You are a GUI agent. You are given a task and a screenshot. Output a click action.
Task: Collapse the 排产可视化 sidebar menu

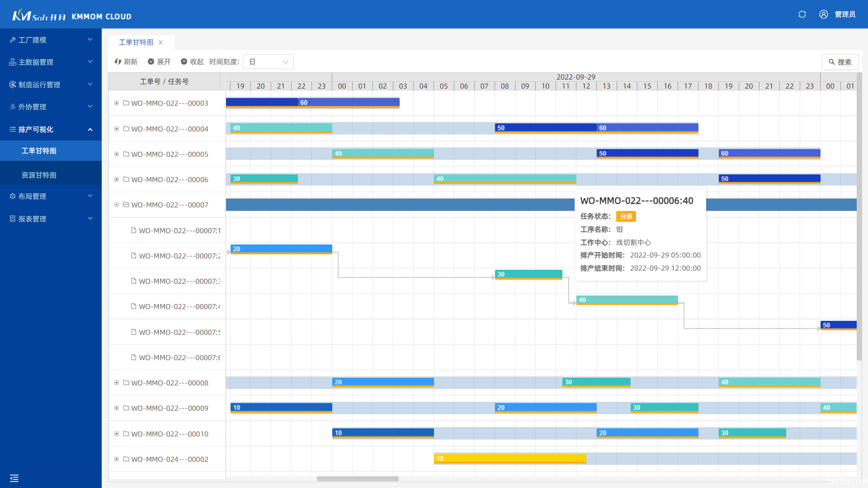click(x=51, y=129)
